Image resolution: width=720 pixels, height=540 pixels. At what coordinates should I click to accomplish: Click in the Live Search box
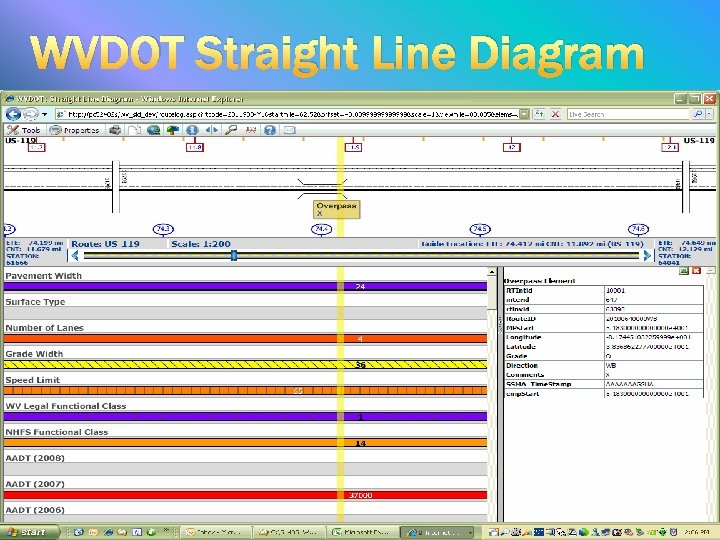(628, 114)
